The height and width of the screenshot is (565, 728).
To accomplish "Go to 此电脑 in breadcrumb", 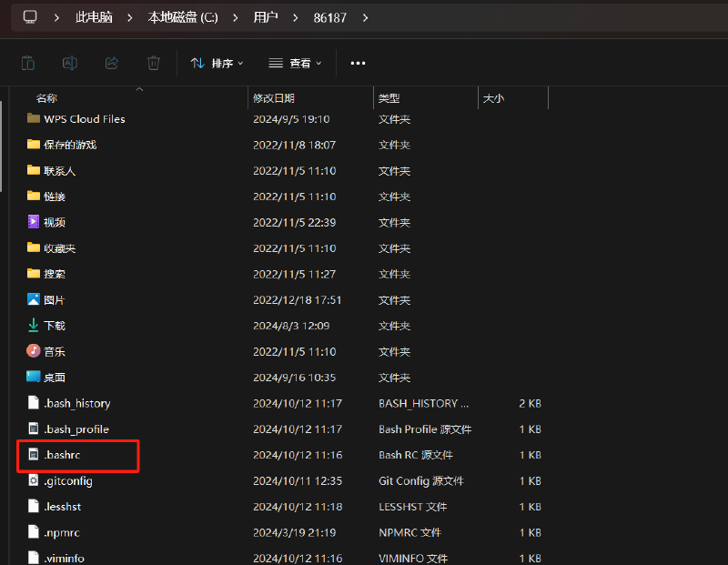I will pyautogui.click(x=95, y=17).
